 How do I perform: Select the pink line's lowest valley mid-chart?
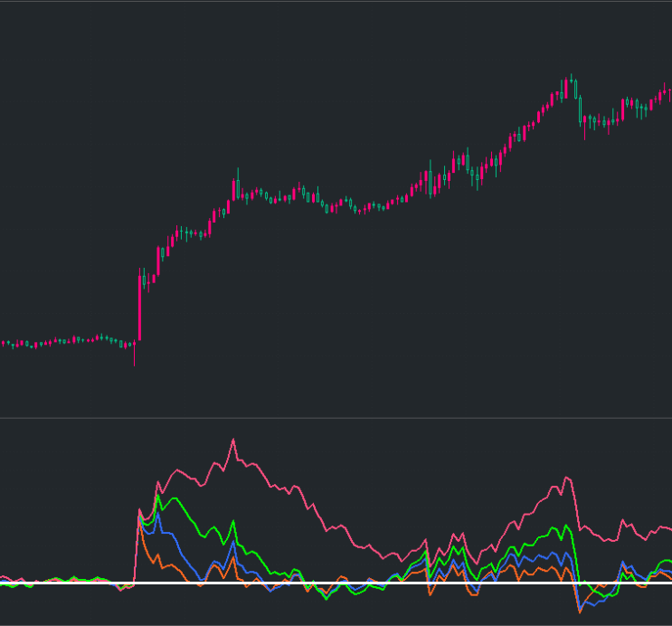[402, 560]
